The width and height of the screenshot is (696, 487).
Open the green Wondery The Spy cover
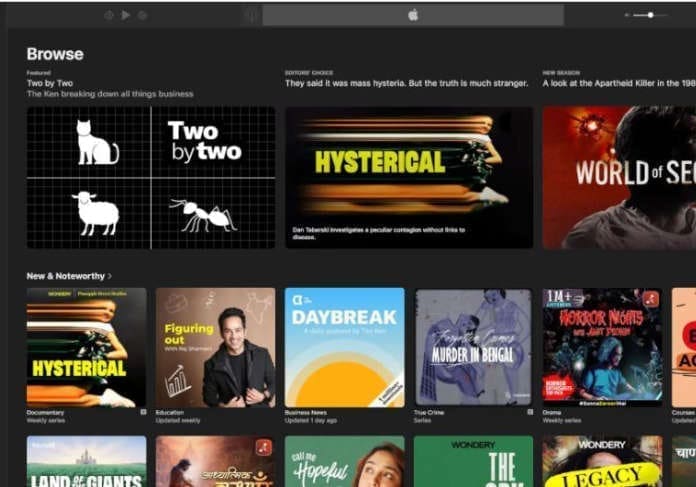pos(473,461)
